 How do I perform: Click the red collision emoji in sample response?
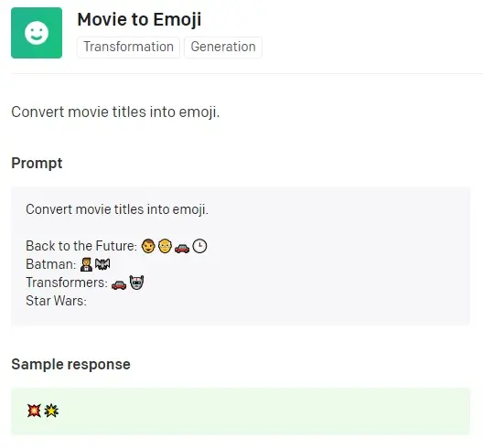(x=34, y=411)
